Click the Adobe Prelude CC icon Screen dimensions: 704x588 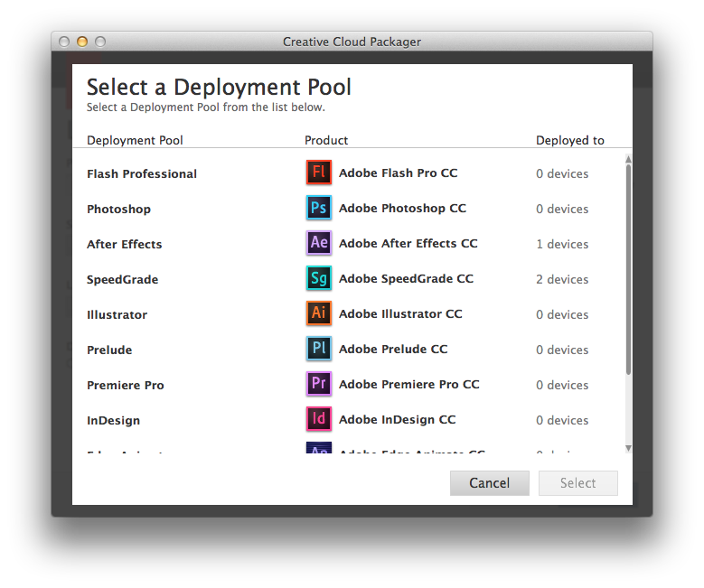tap(319, 349)
